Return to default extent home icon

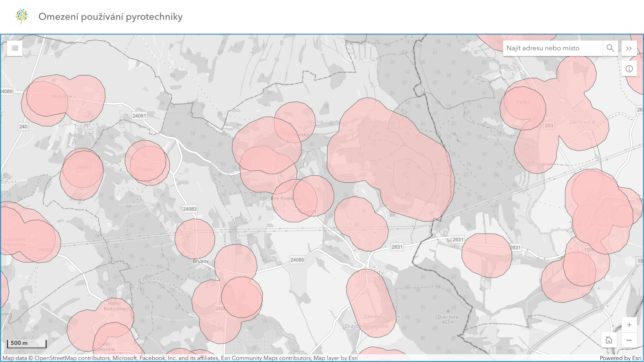tap(609, 340)
